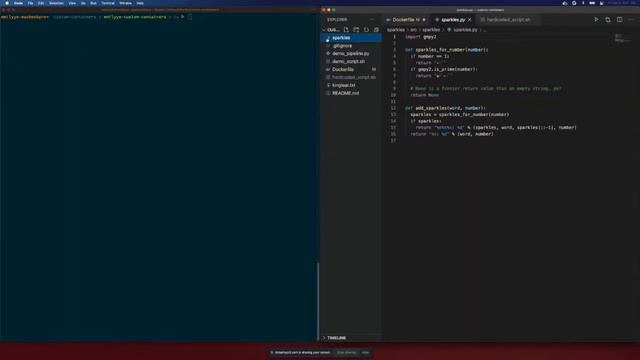Split the editor to the right
The width and height of the screenshot is (640, 360).
pos(620,20)
